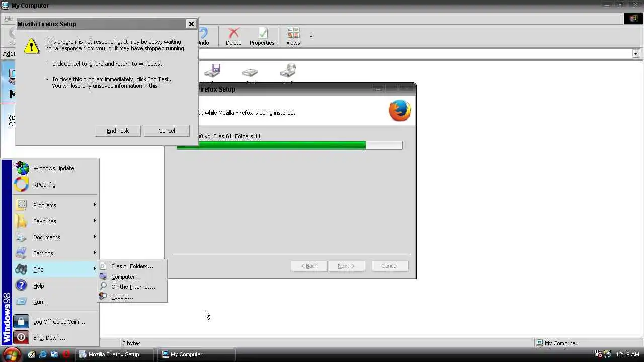Switch to Mozilla Firefox Setup taskbar button
Screen dimensions: 644x362
[115, 354]
